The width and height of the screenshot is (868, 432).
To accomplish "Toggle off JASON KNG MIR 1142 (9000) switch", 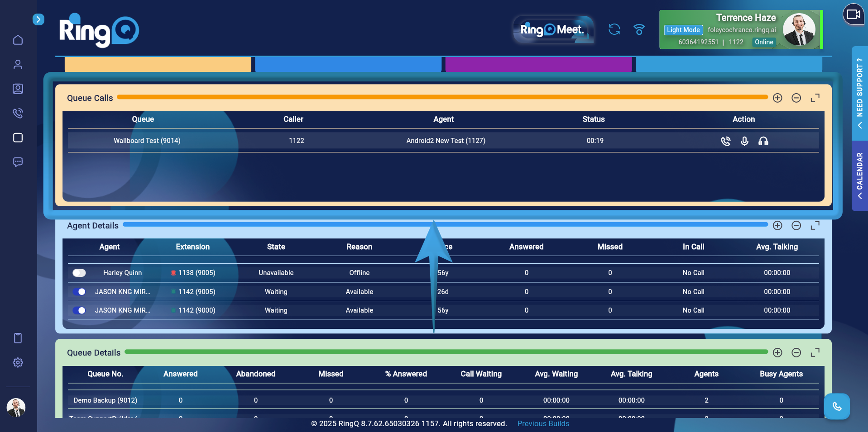I will 79,310.
